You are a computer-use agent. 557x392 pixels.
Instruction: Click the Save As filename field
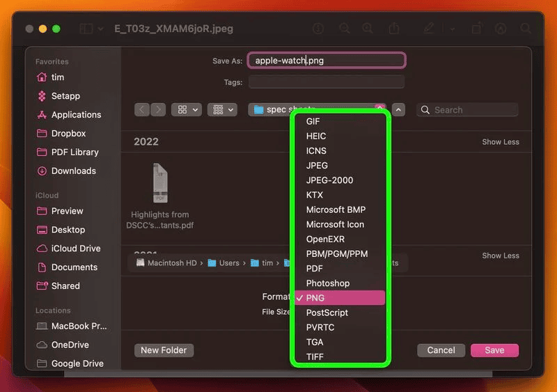[326, 61]
